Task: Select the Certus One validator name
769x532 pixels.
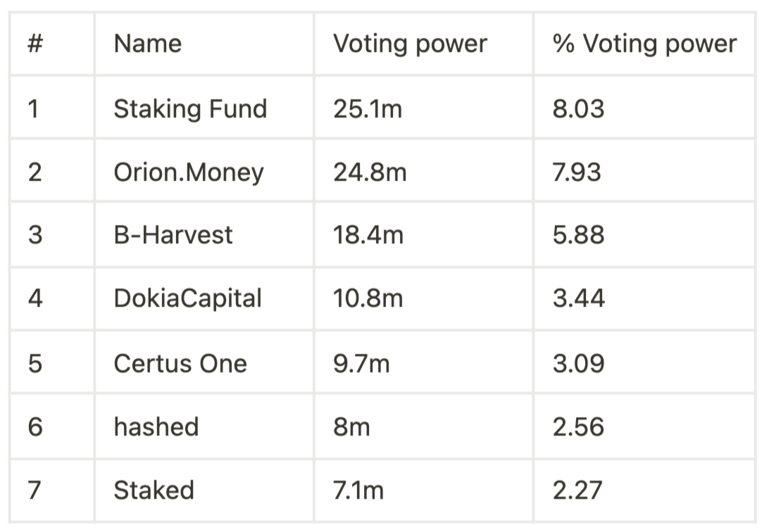Action: (x=180, y=364)
